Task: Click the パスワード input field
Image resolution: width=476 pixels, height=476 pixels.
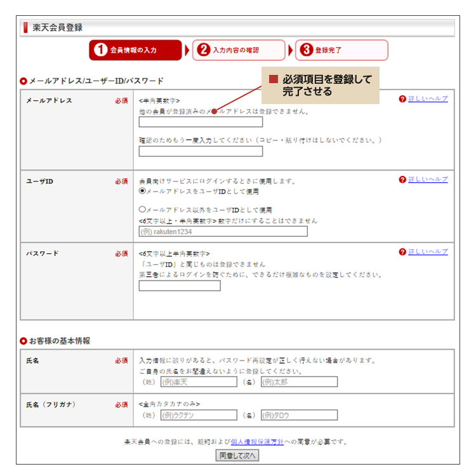Action: [180, 286]
